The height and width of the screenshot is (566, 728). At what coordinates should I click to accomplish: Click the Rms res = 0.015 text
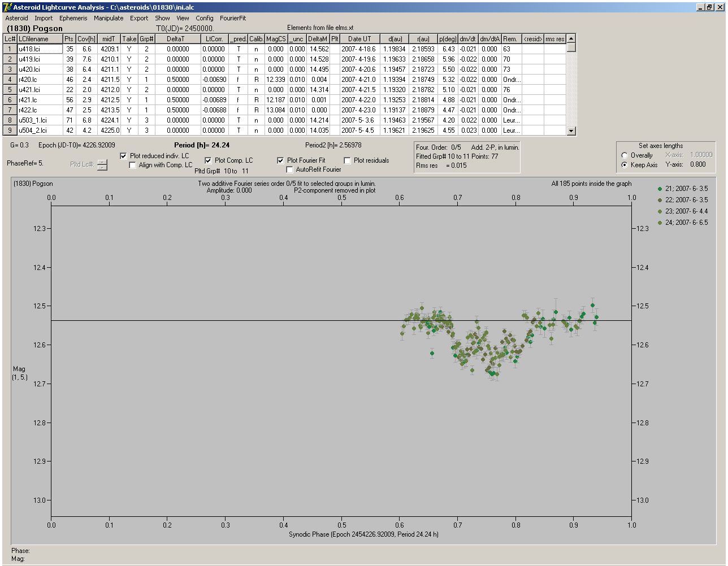pos(441,166)
